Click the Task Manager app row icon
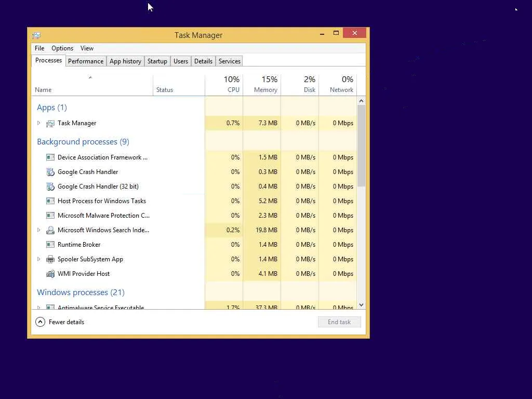 (x=50, y=124)
